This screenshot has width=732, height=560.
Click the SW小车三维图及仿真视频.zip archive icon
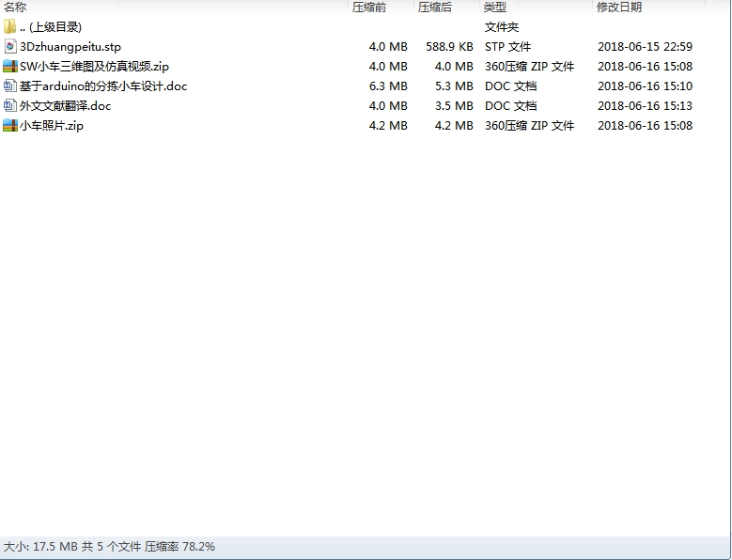[x=9, y=67]
